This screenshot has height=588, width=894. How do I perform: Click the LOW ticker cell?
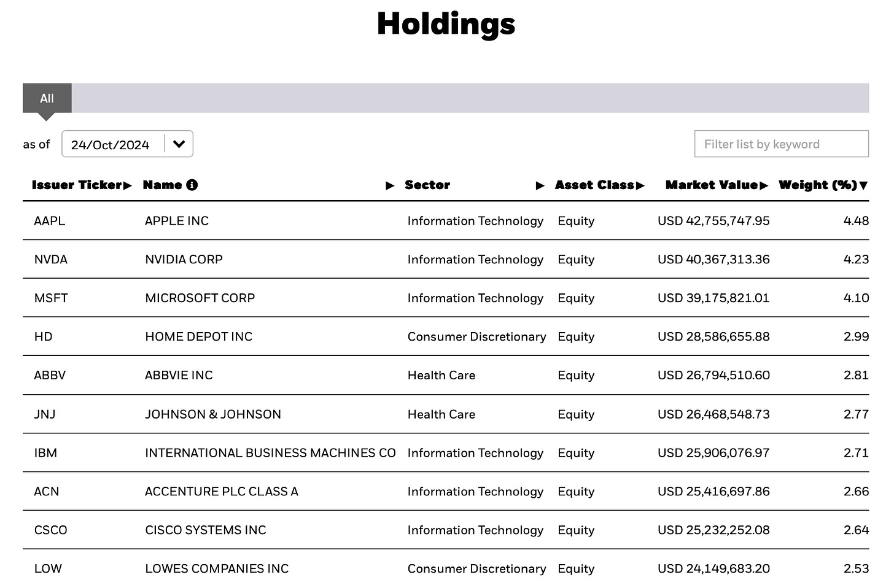coord(48,569)
